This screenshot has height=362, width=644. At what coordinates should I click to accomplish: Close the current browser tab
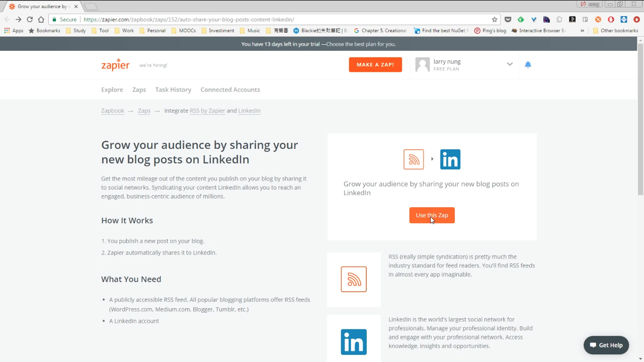pyautogui.click(x=75, y=7)
